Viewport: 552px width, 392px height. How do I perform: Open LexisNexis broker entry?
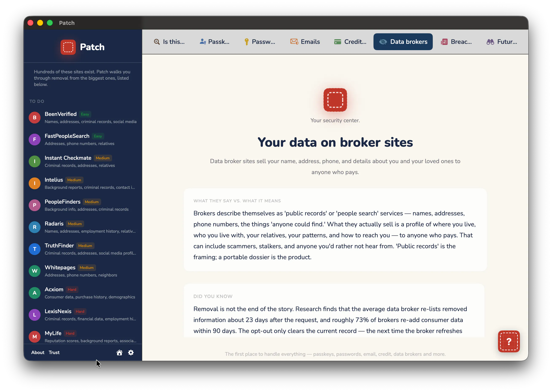[83, 315]
